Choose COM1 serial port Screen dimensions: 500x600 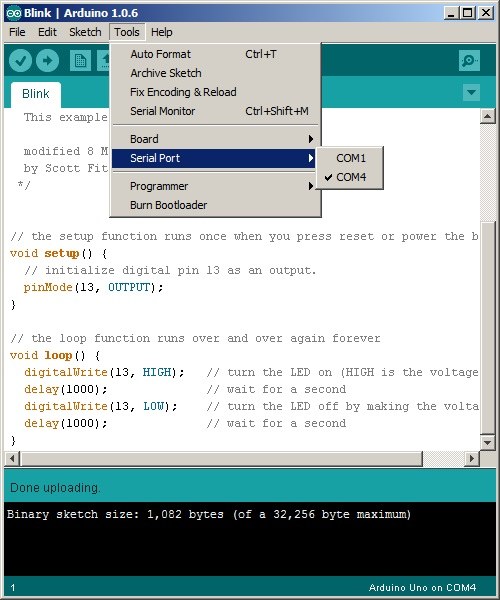point(351,158)
